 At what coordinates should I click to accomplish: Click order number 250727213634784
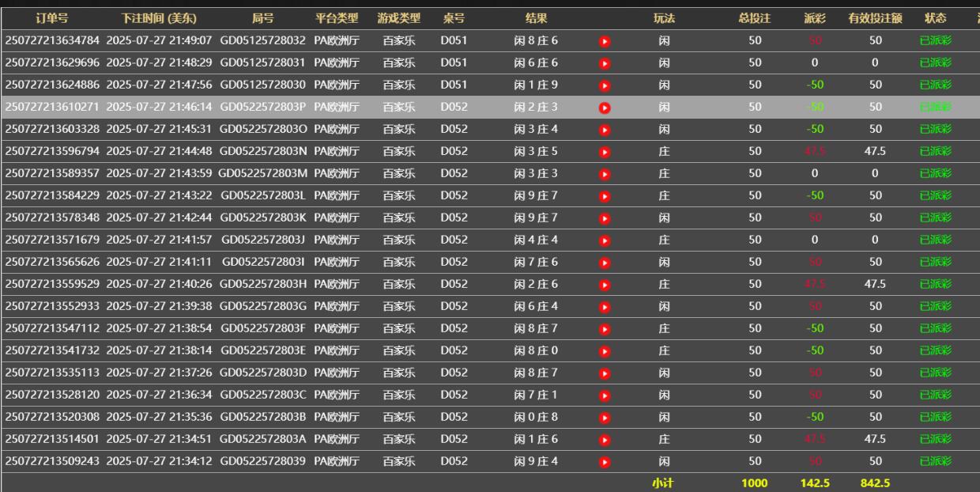(x=52, y=40)
